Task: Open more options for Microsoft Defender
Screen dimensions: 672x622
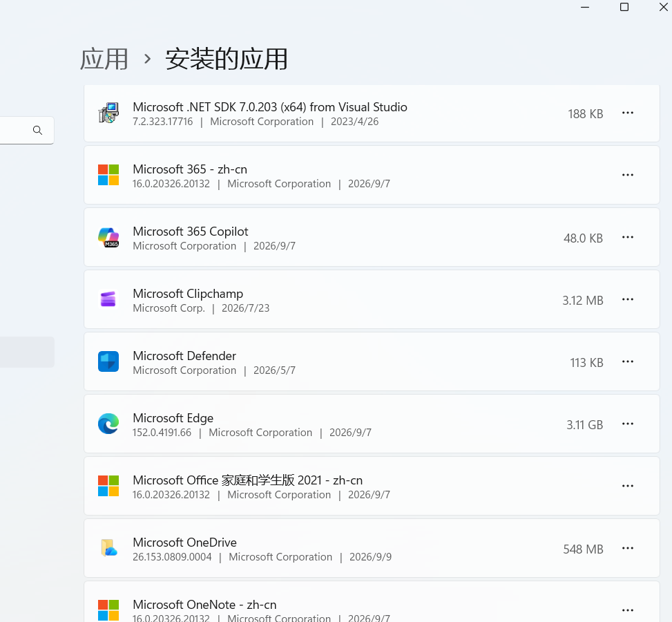Action: pyautogui.click(x=628, y=361)
